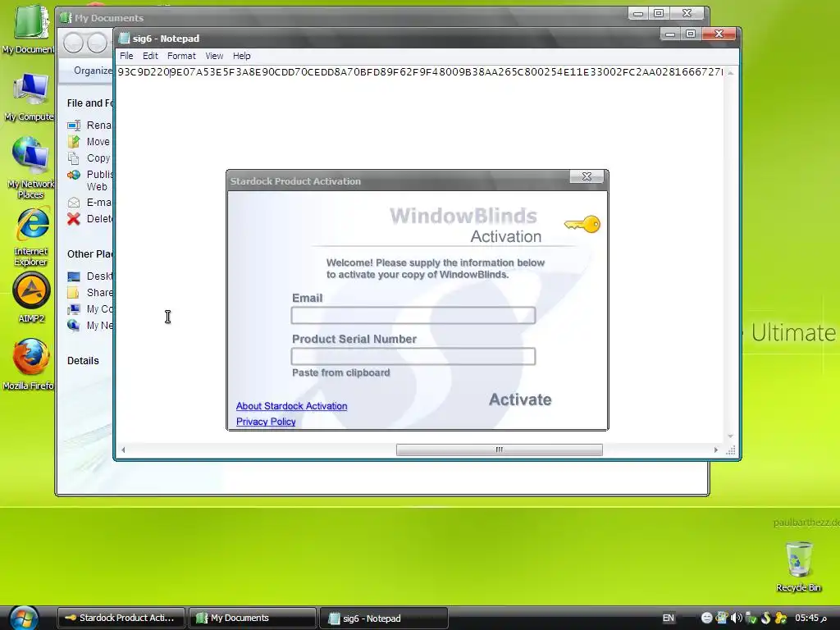Switch to sig6 - Notepad taskbar button

pyautogui.click(x=384, y=619)
